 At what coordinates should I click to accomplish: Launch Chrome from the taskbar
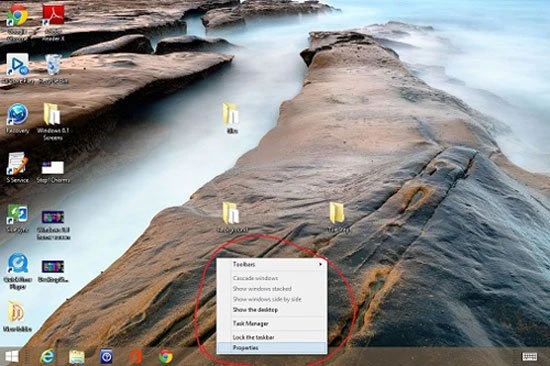tap(166, 357)
